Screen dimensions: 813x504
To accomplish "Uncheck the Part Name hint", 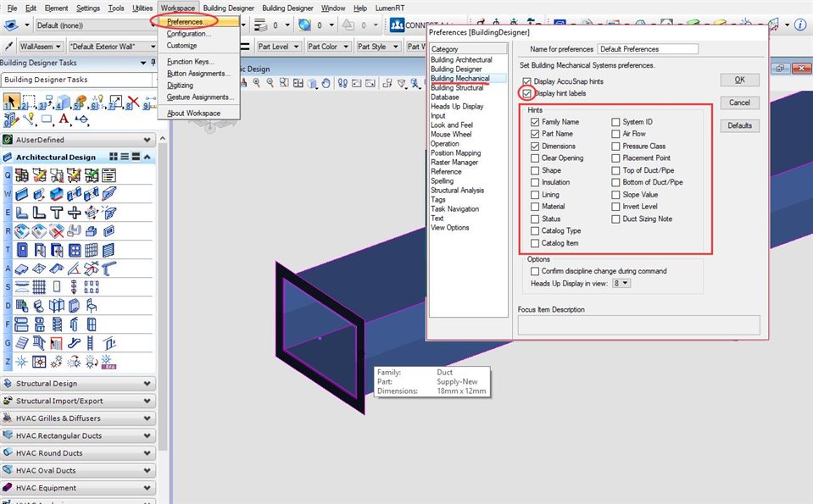I will (535, 134).
